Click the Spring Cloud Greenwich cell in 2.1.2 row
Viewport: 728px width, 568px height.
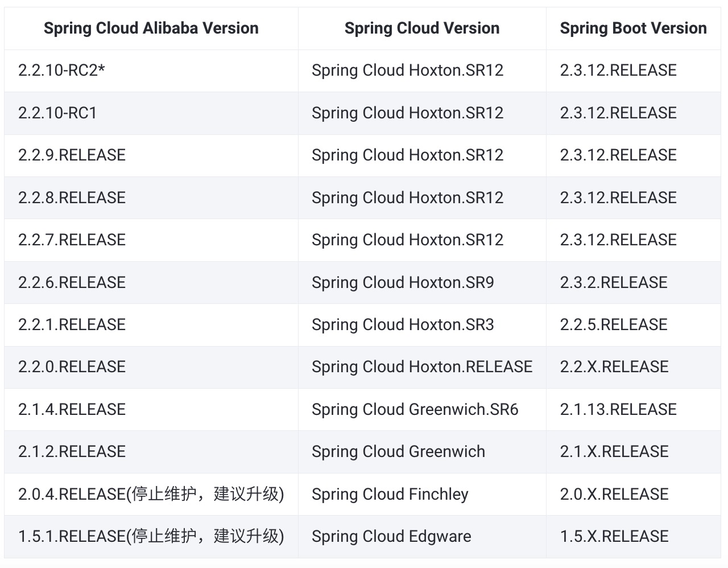[422, 452]
